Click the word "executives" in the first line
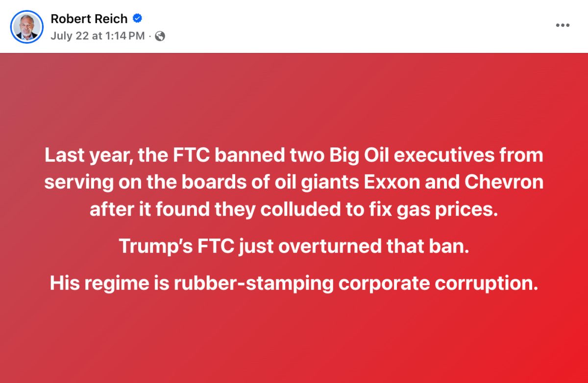Image resolution: width=588 pixels, height=383 pixels. tap(446, 156)
